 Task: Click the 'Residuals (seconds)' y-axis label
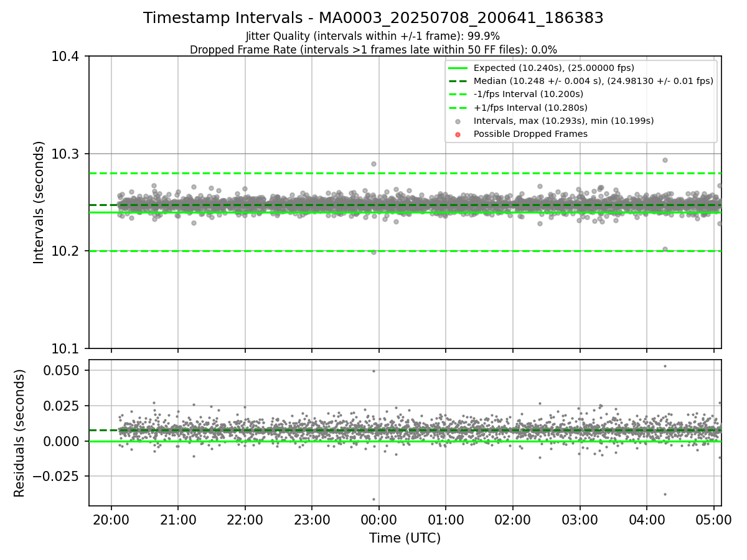point(20,433)
